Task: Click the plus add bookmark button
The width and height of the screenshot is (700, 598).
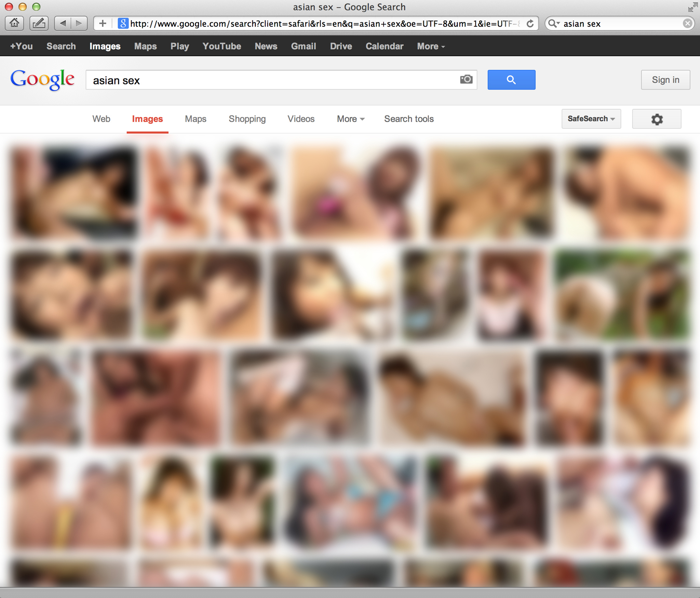Action: tap(103, 23)
